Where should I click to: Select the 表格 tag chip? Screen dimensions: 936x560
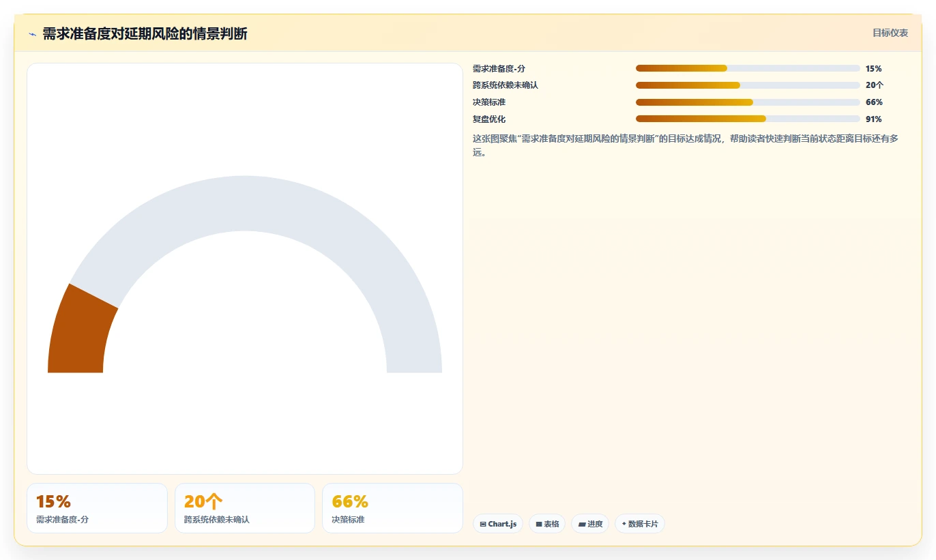[x=547, y=524]
